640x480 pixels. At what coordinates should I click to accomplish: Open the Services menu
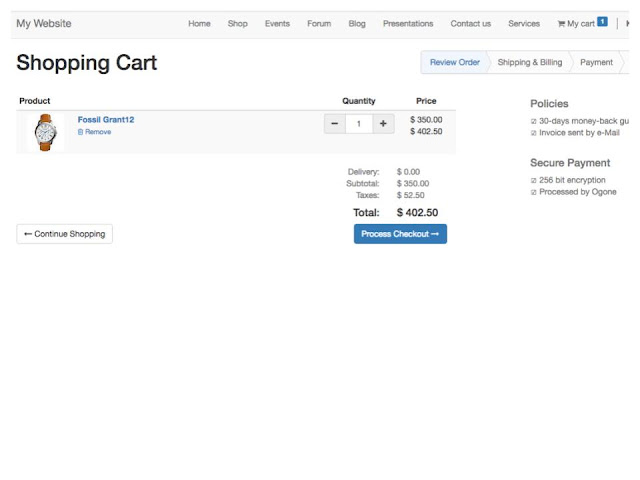click(524, 23)
